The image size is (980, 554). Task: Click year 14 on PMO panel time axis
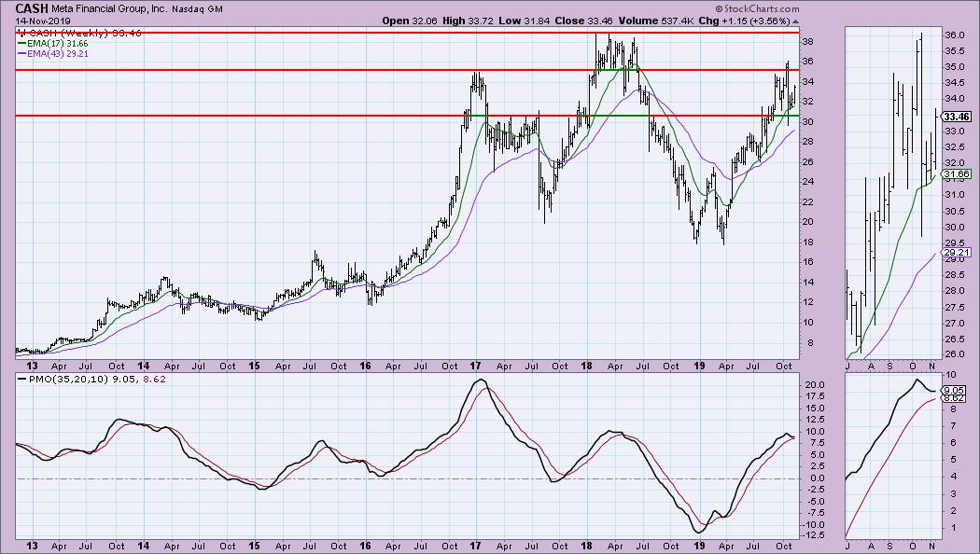point(143,546)
